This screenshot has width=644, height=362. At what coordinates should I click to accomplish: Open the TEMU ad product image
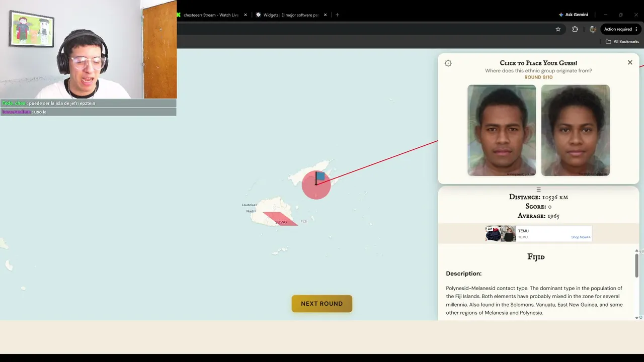pyautogui.click(x=501, y=234)
